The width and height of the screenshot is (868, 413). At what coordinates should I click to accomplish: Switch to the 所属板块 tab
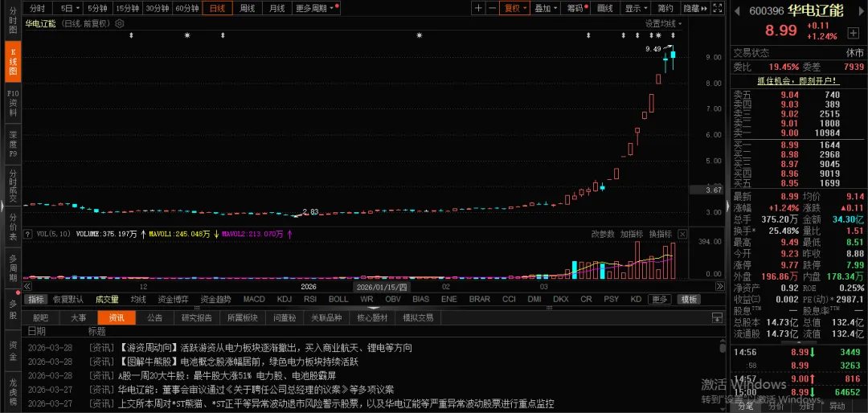242,317
